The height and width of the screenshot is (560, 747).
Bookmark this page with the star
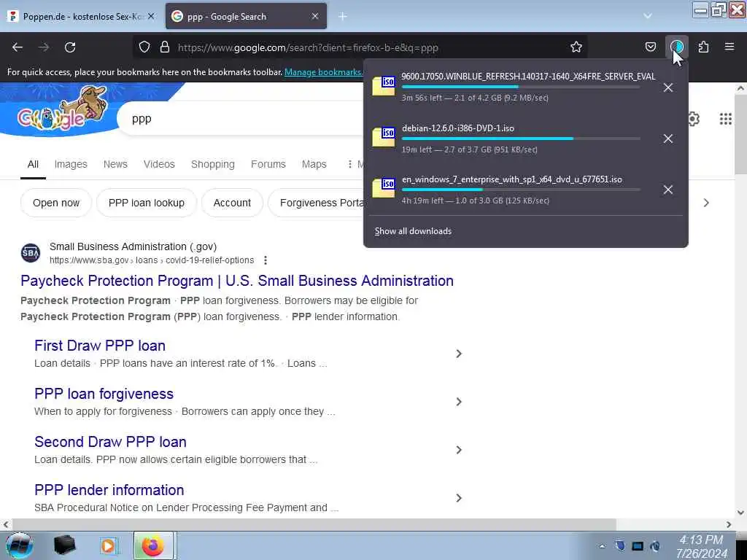tap(576, 47)
